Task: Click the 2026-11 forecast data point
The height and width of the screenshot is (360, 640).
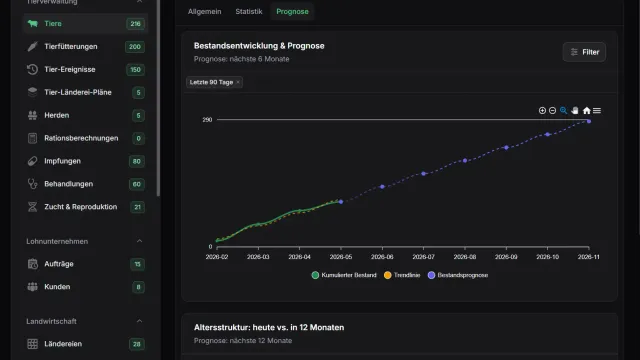Action: [x=589, y=121]
